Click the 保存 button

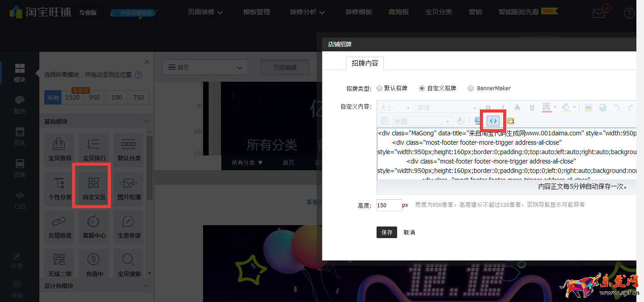tap(386, 232)
